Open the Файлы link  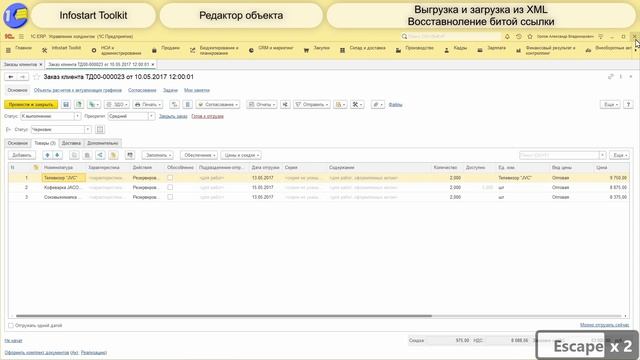tap(395, 104)
